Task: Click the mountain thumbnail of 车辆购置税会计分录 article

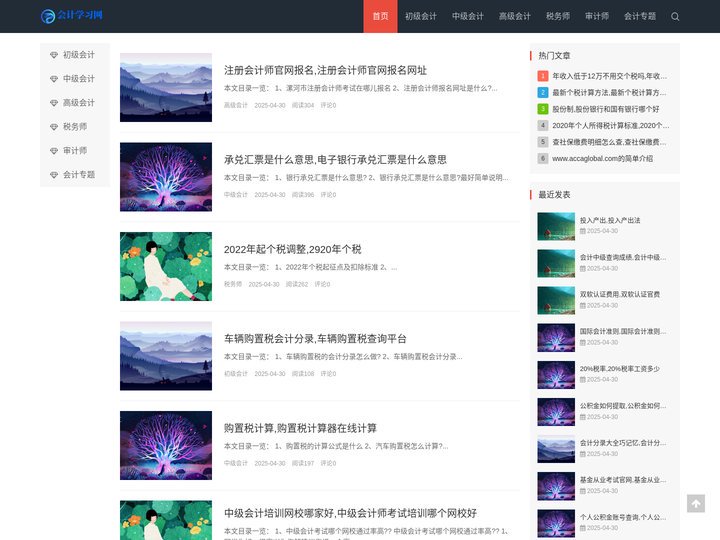Action: [166, 356]
